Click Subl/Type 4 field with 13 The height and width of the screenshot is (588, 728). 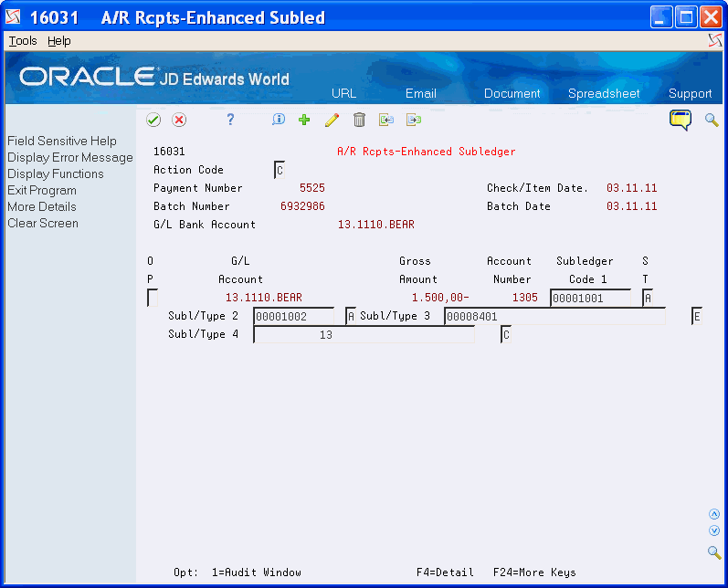[x=364, y=334]
